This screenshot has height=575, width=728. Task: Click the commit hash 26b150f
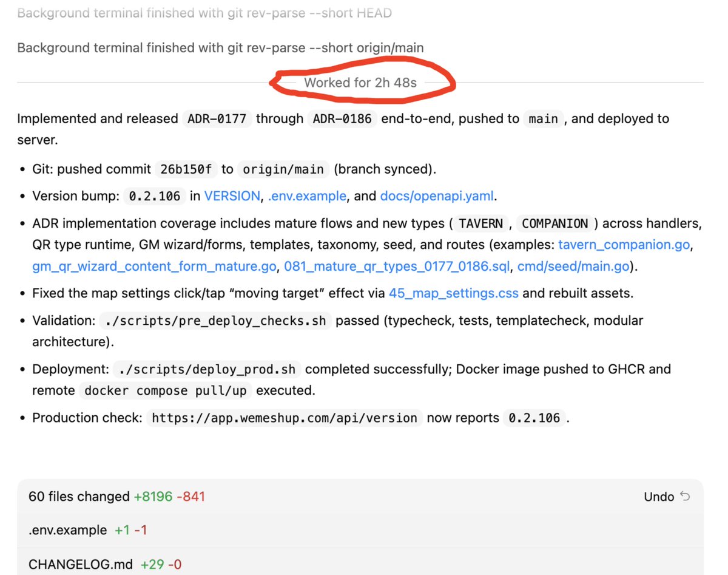(x=186, y=169)
